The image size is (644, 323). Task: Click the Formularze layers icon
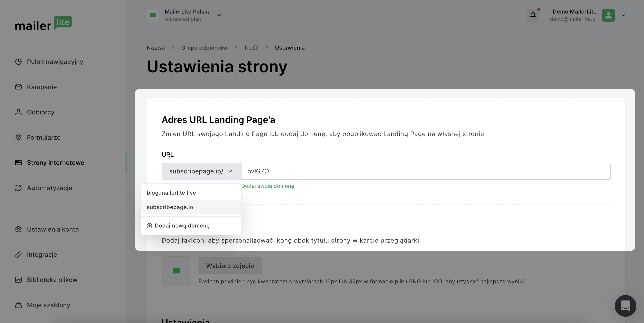tap(18, 137)
